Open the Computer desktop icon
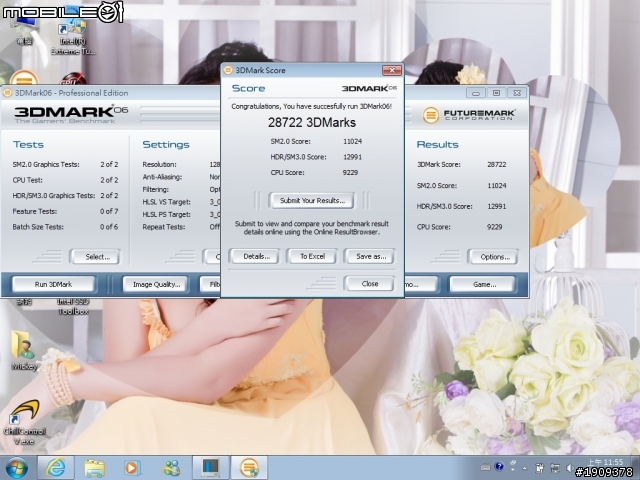 (24, 31)
